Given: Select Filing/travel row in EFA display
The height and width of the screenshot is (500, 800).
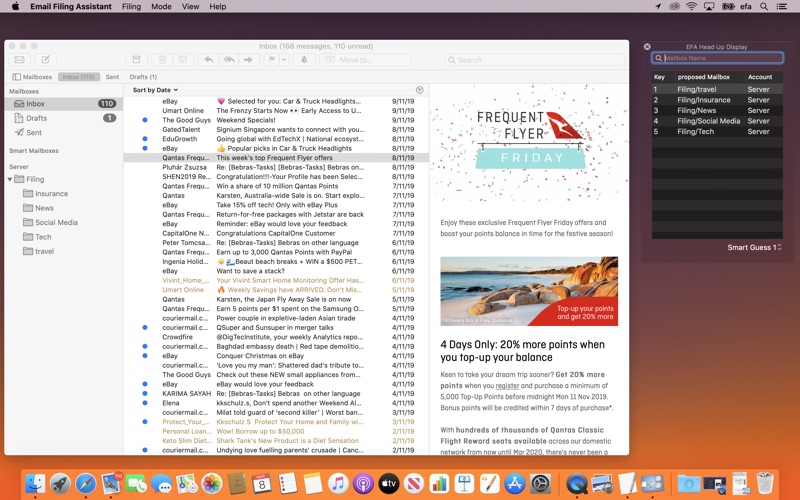Looking at the screenshot, I should pos(717,89).
